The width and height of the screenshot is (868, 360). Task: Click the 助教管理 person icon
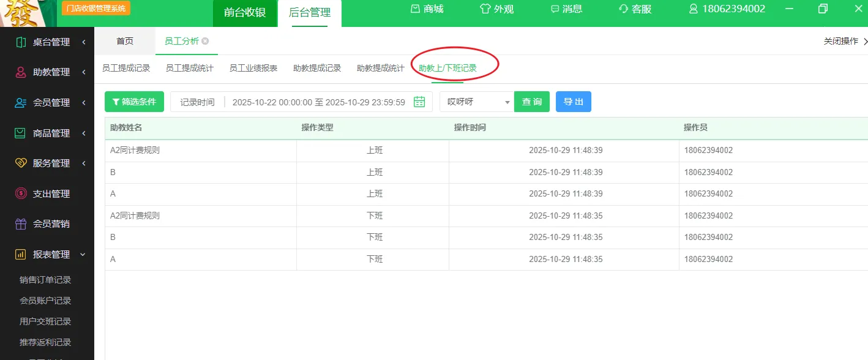click(21, 72)
